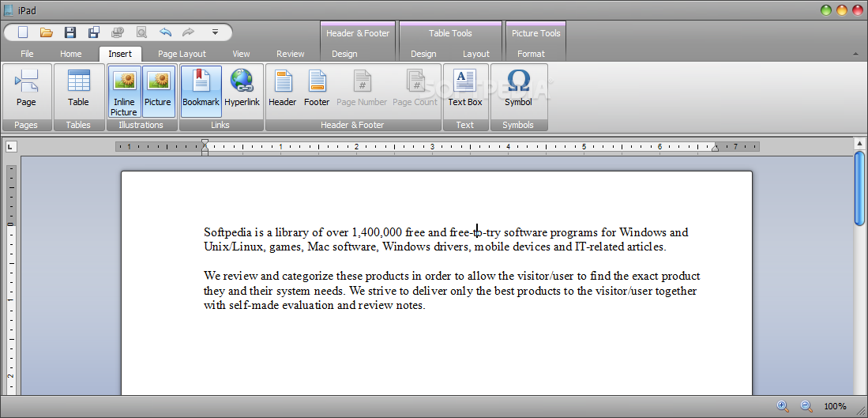868x418 pixels.
Task: Click the word 'Softpedia' in the document
Action: click(228, 232)
